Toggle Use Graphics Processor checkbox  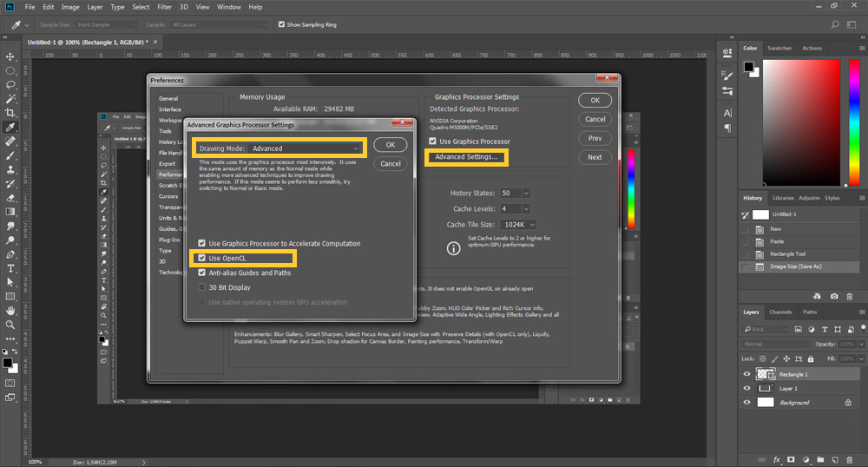pos(433,141)
